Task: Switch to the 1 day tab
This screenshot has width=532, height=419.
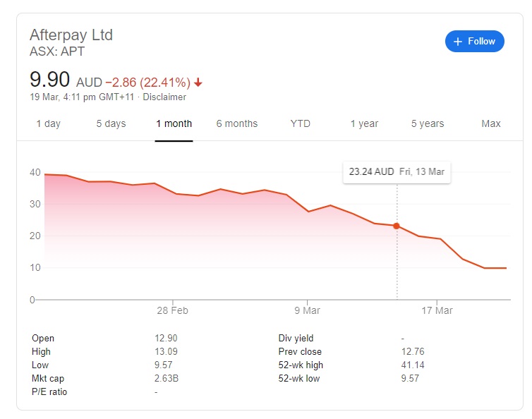Action: click(49, 123)
